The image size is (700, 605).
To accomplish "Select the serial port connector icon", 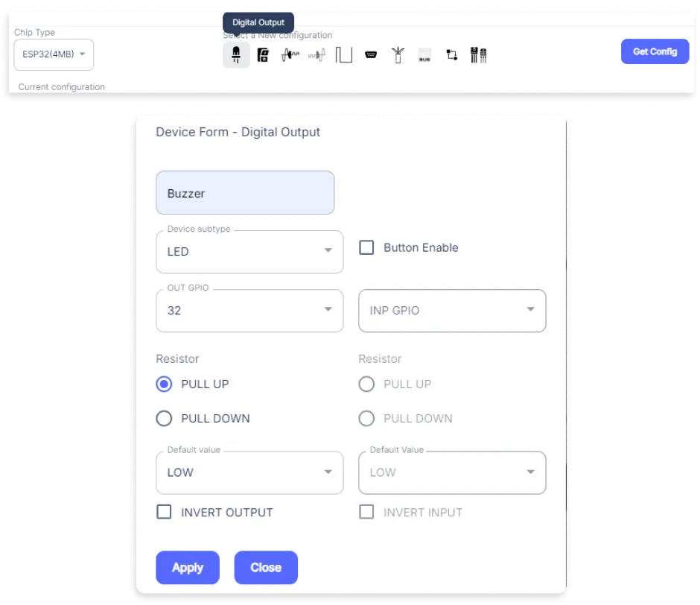I will pos(371,55).
